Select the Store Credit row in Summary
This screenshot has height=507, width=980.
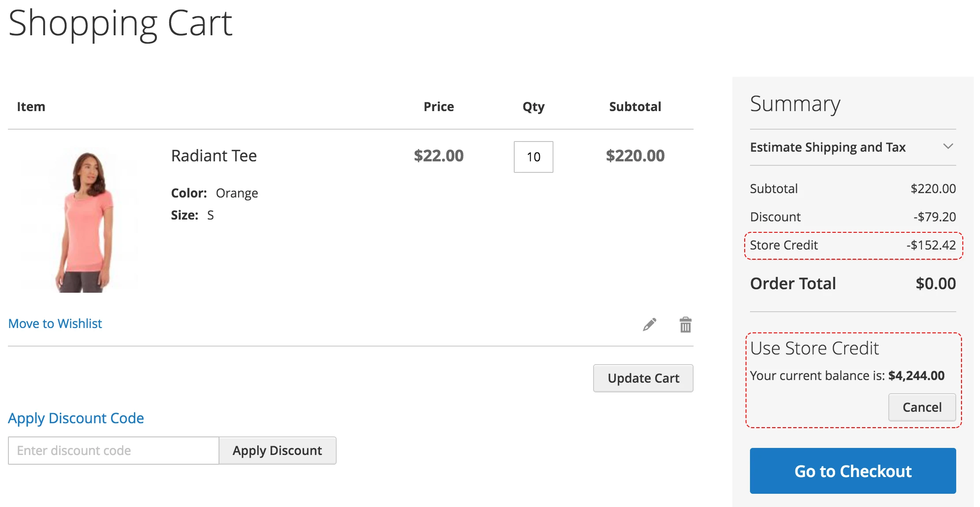[853, 246]
